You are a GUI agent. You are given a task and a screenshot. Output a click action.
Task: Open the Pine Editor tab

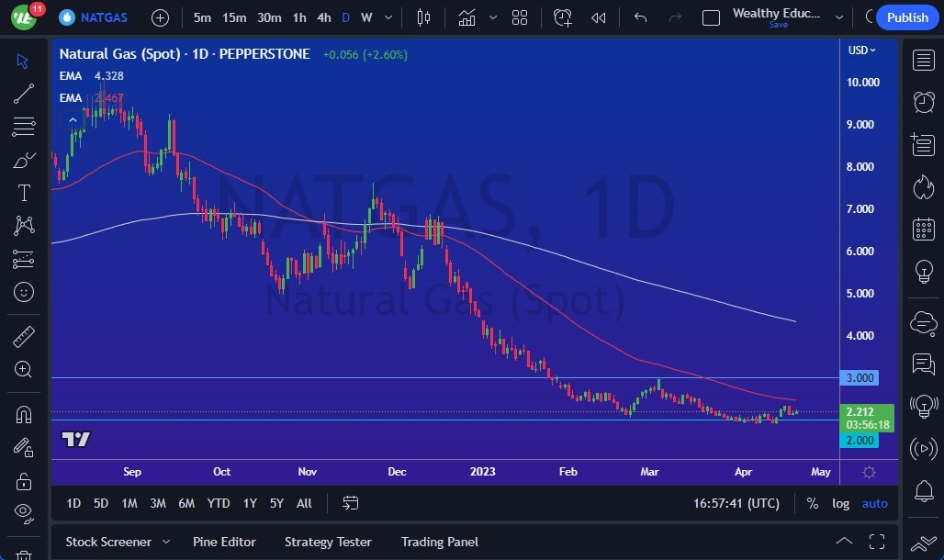[224, 542]
